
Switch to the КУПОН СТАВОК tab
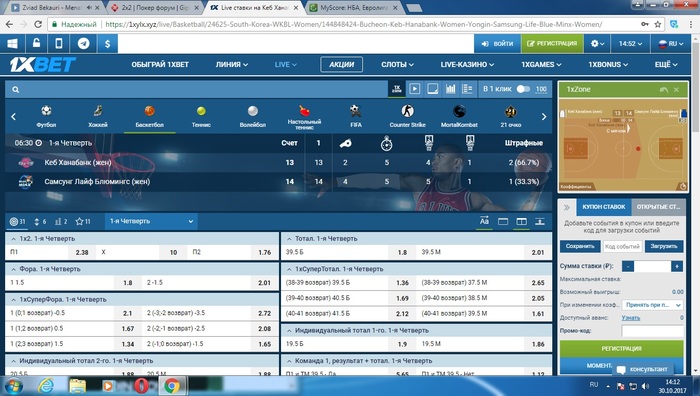[x=604, y=207]
